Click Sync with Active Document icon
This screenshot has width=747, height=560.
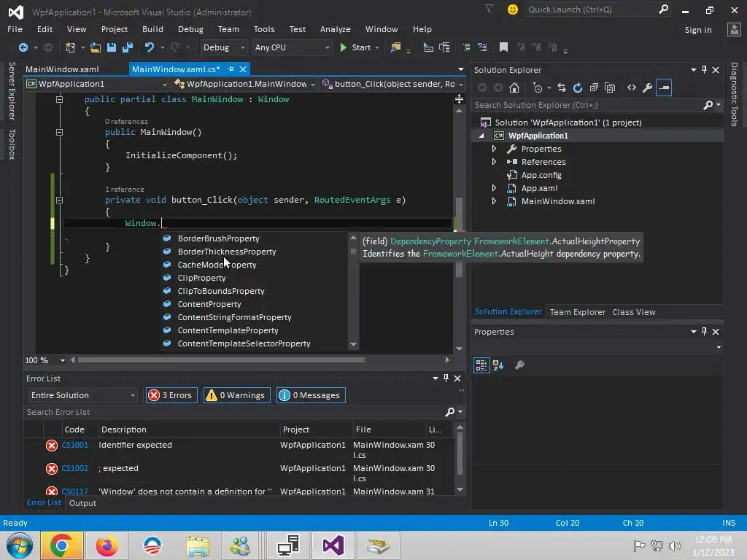click(x=562, y=87)
